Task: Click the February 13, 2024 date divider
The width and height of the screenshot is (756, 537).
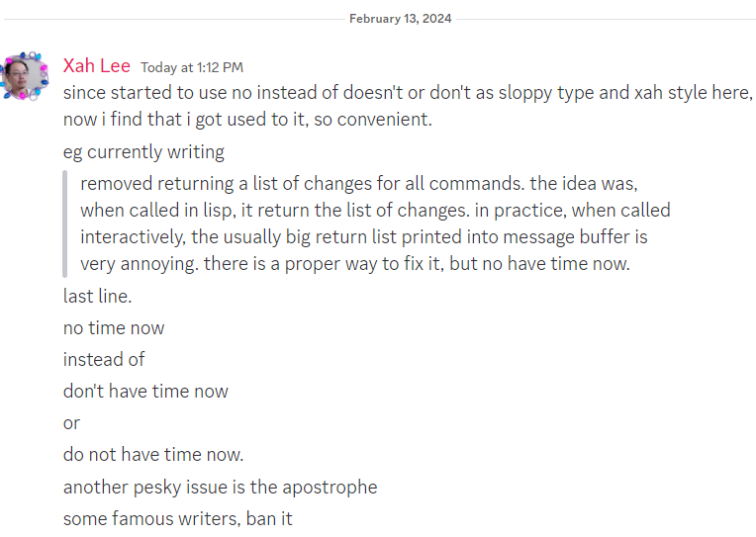Action: (x=400, y=18)
